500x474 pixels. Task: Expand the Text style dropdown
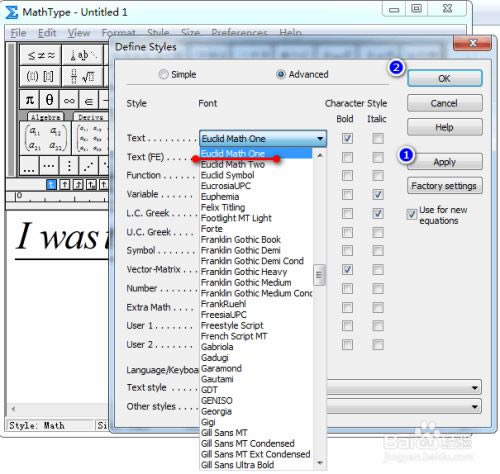pyautogui.click(x=474, y=388)
